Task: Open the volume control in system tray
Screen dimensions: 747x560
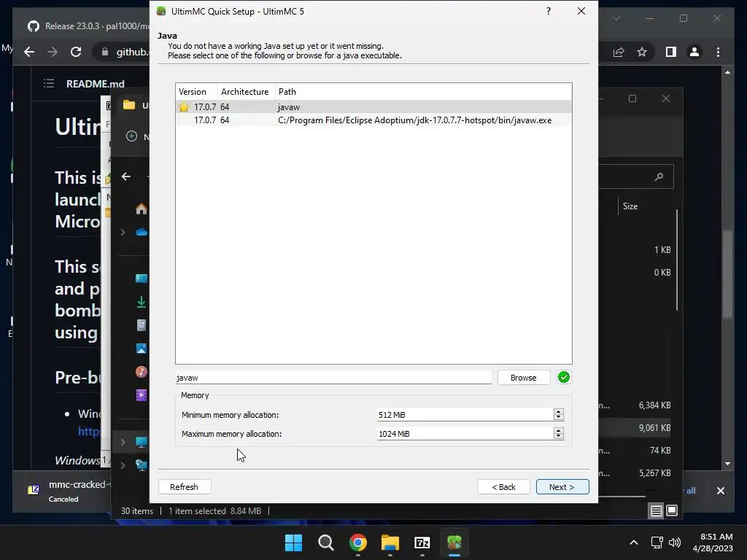Action: pos(675,542)
